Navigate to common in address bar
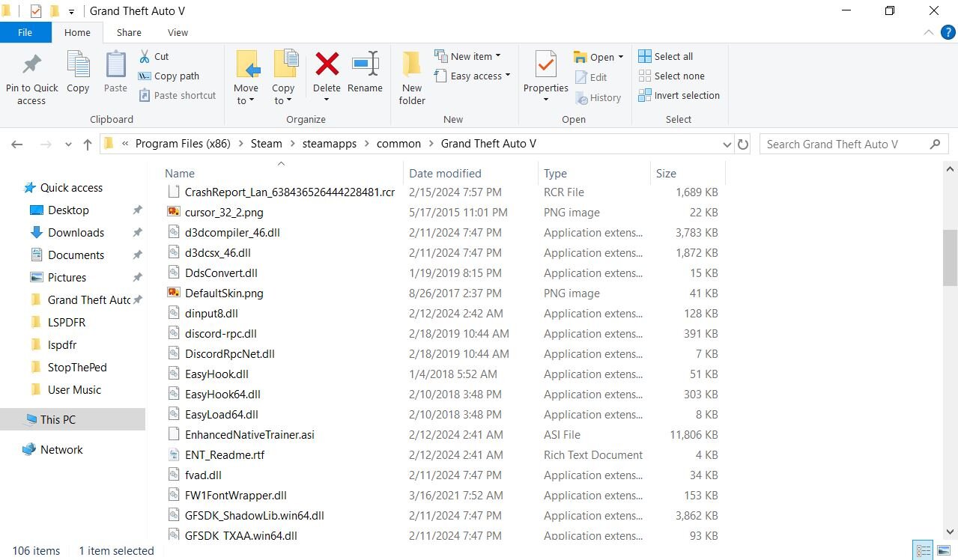 point(398,144)
